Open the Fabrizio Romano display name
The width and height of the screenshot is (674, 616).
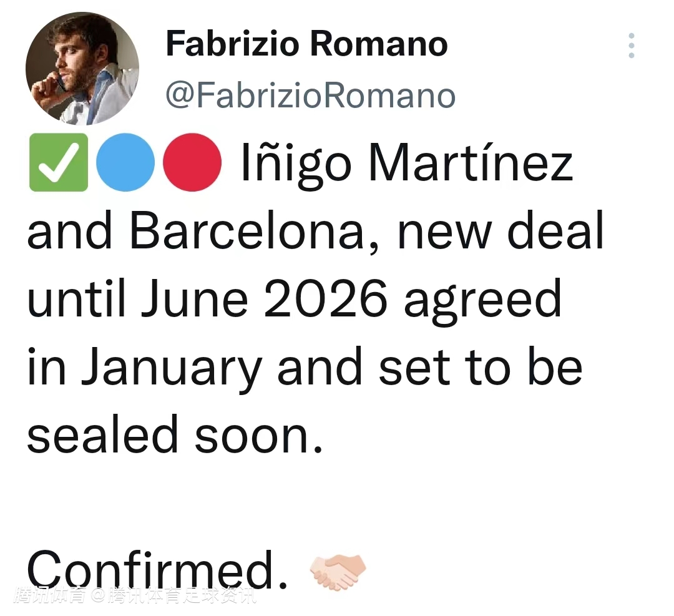[x=306, y=44]
